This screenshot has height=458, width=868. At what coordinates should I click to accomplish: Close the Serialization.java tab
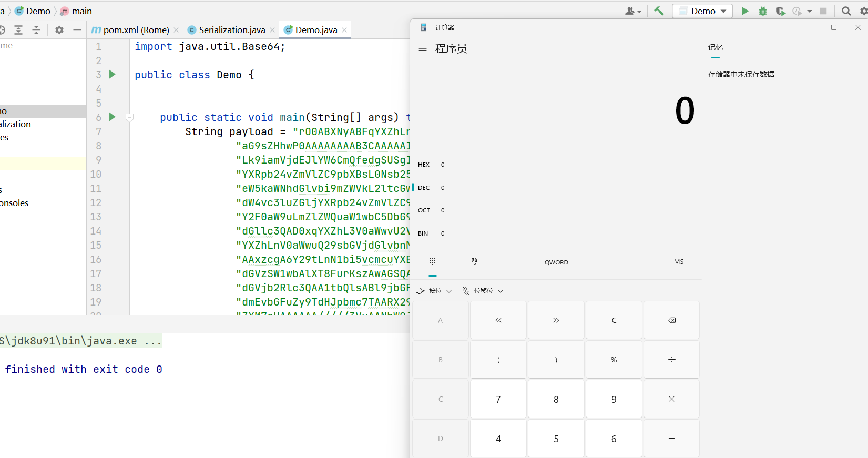pos(272,30)
